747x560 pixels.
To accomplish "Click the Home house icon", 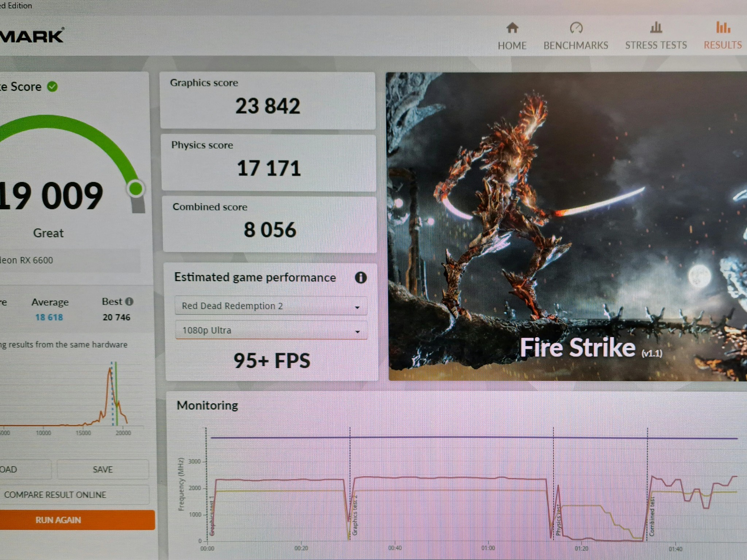I will click(x=512, y=28).
